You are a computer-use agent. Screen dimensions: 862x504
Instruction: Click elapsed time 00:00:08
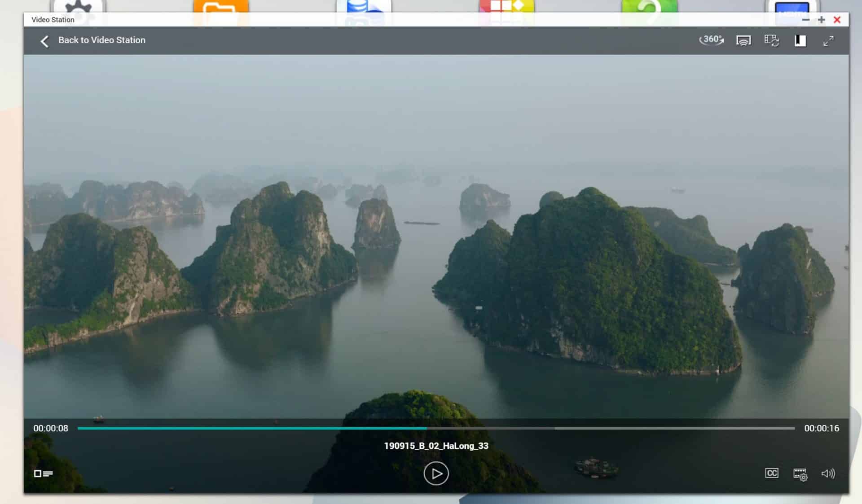(x=51, y=429)
